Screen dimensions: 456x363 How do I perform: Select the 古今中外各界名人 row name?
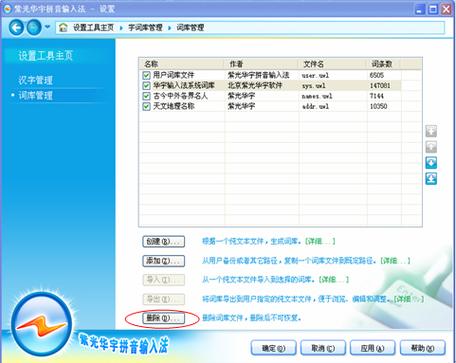click(180, 96)
